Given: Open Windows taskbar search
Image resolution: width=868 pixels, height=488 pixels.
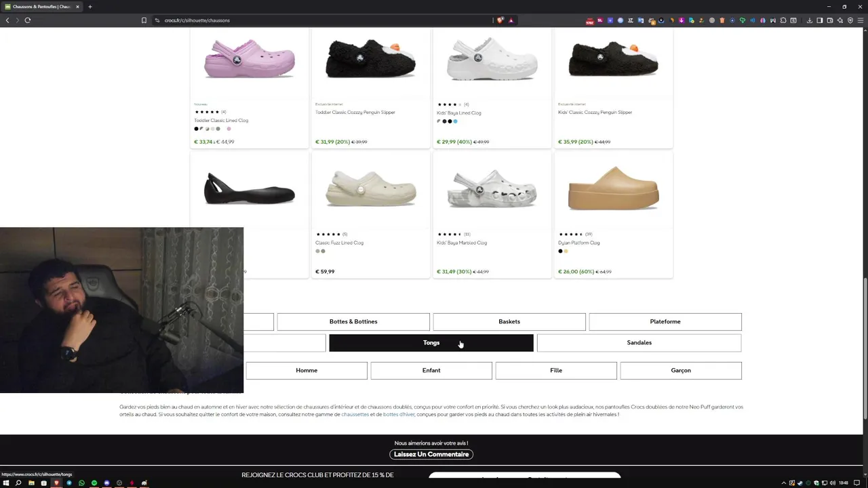Looking at the screenshot, I should (x=18, y=483).
